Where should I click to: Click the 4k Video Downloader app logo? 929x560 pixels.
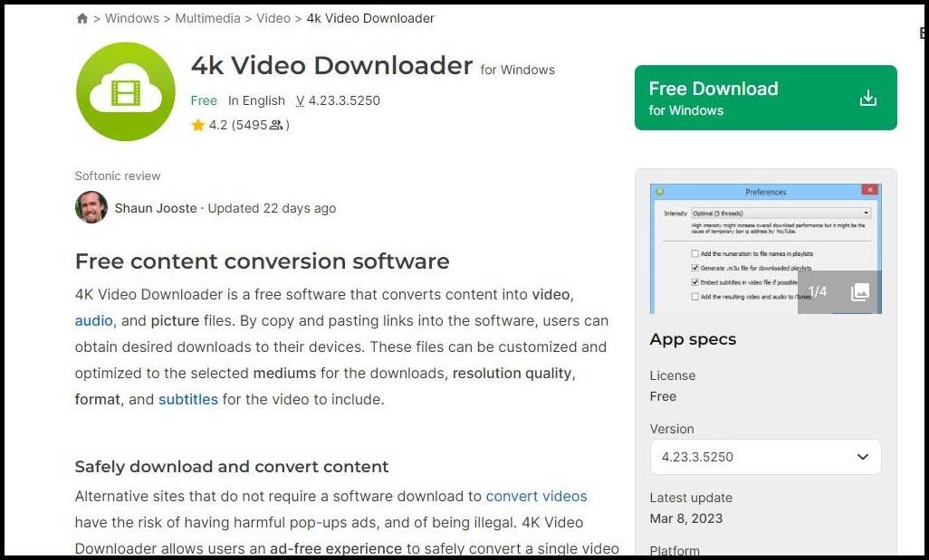pyautogui.click(x=126, y=91)
